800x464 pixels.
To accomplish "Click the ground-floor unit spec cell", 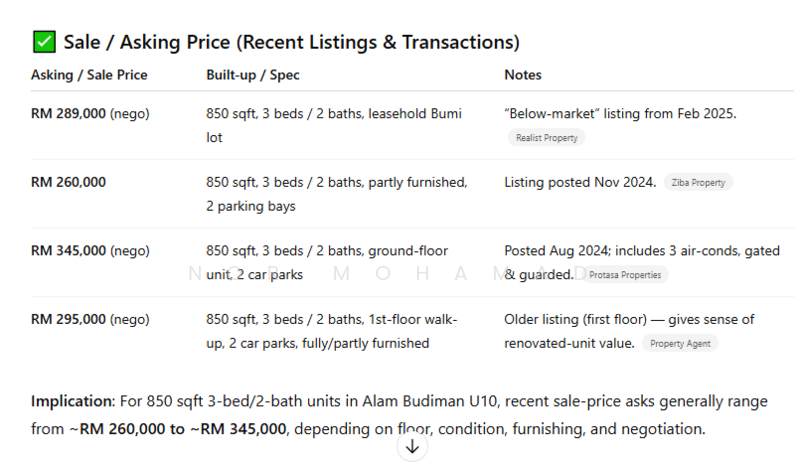I will click(327, 262).
